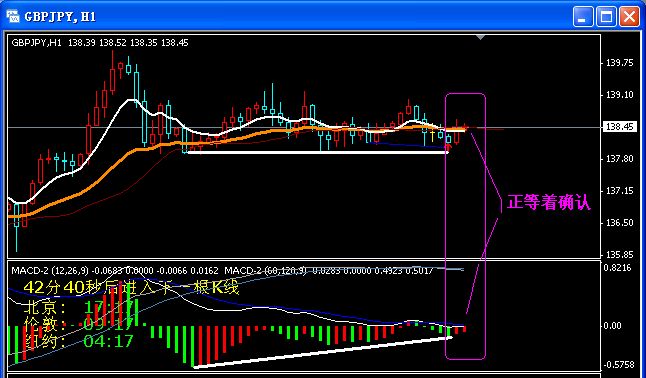Click the 纽约 04:17 time label
This screenshot has height=378, width=646.
click(79, 341)
